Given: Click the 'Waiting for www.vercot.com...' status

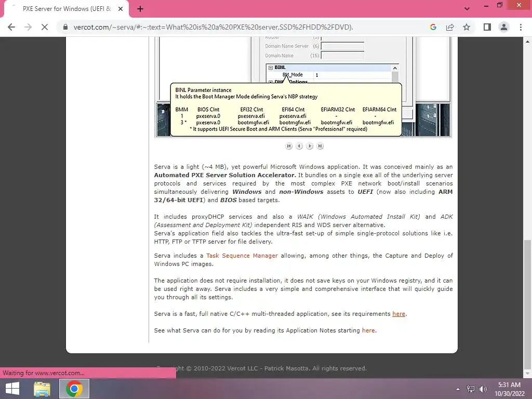Looking at the screenshot, I should pyautogui.click(x=44, y=373).
